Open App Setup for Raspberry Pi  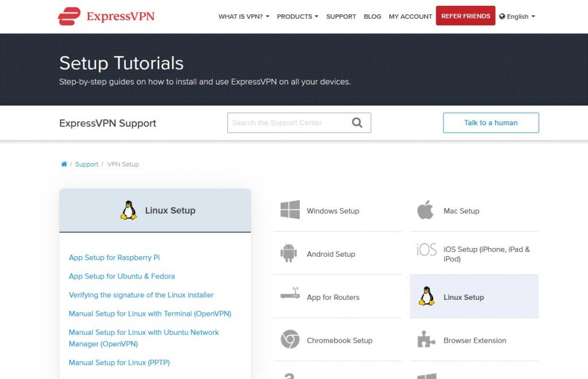114,257
